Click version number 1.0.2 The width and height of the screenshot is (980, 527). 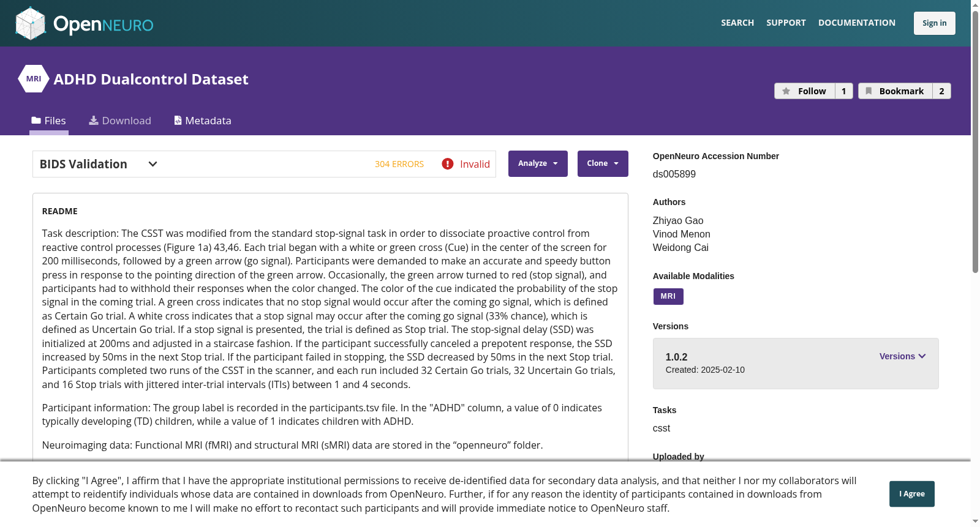677,357
